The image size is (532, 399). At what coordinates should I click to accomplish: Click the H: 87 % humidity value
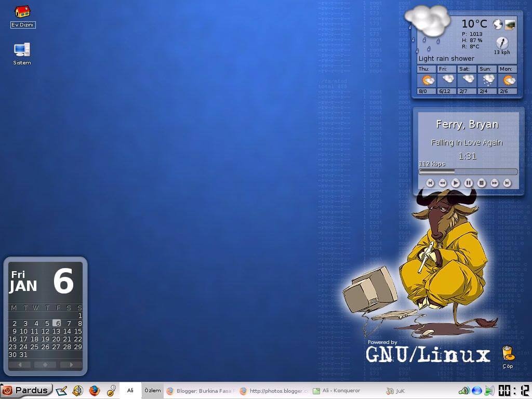point(472,41)
